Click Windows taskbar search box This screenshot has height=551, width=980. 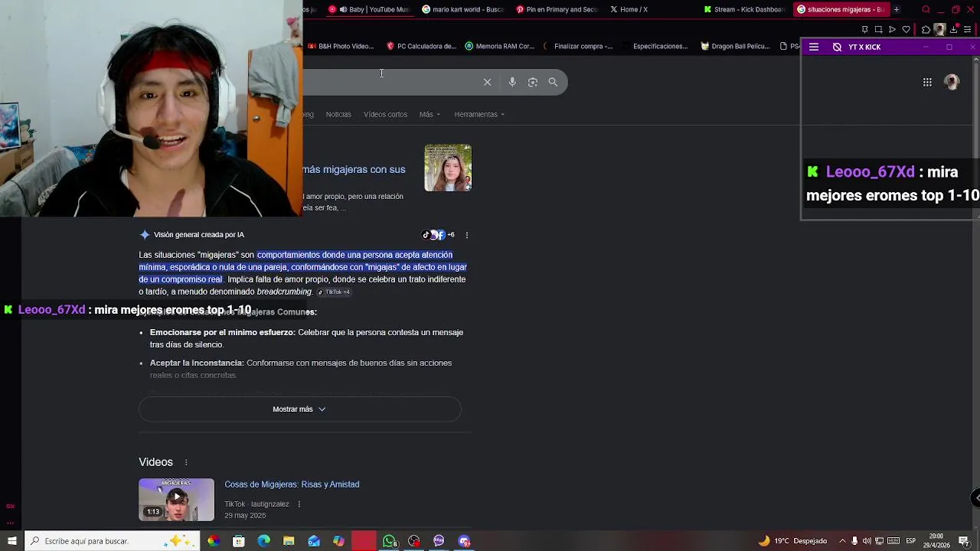click(x=112, y=541)
